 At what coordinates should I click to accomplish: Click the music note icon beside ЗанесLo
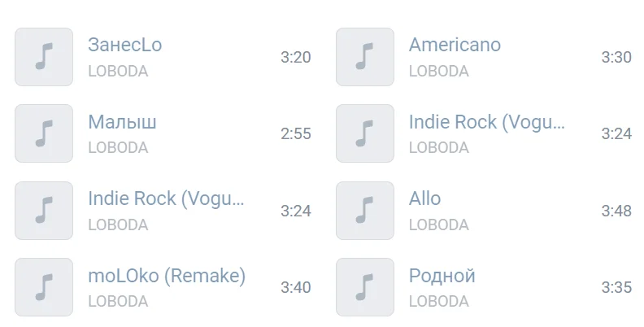44,57
